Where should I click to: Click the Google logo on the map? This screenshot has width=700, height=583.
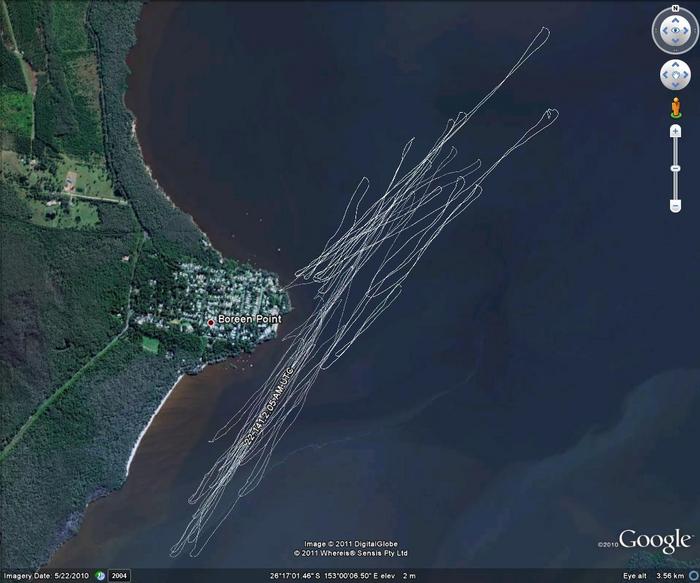pos(655,541)
